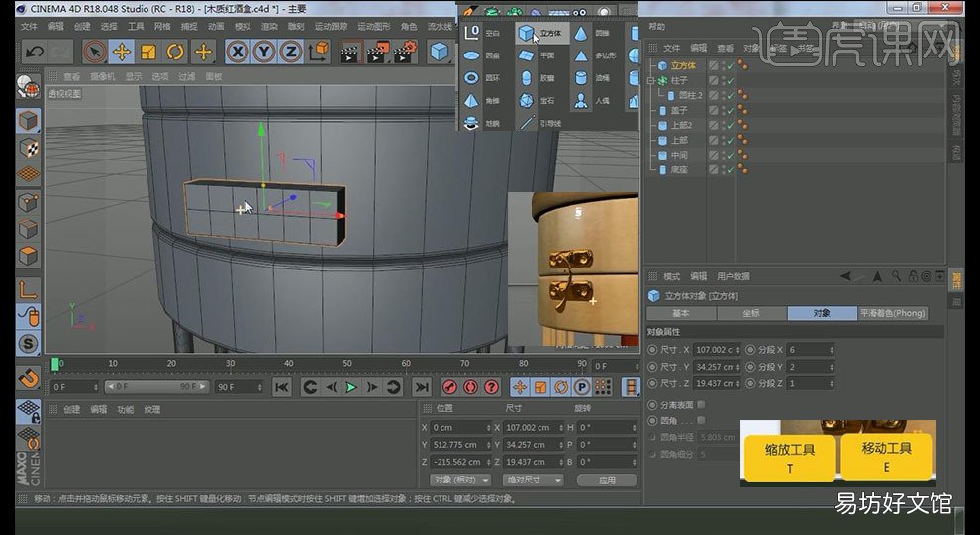Collapse the 柱子 tree group
The image size is (980, 535).
[650, 80]
